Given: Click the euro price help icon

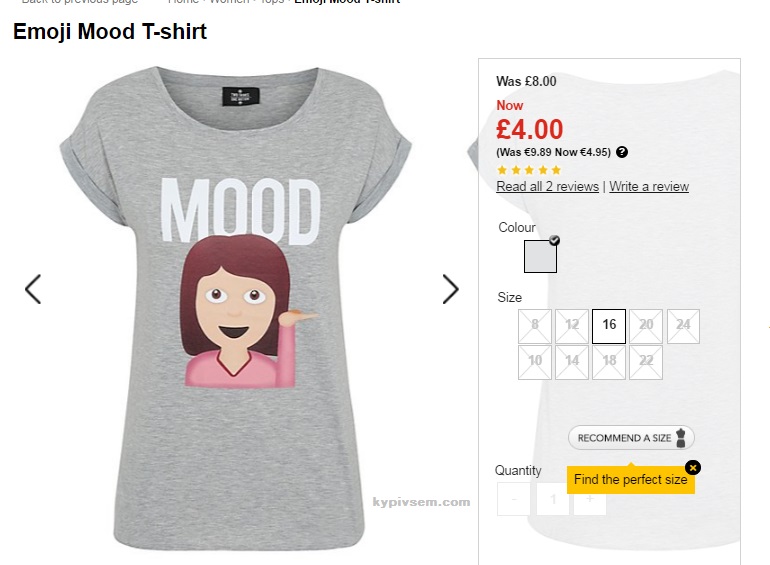Looking at the screenshot, I should 622,152.
